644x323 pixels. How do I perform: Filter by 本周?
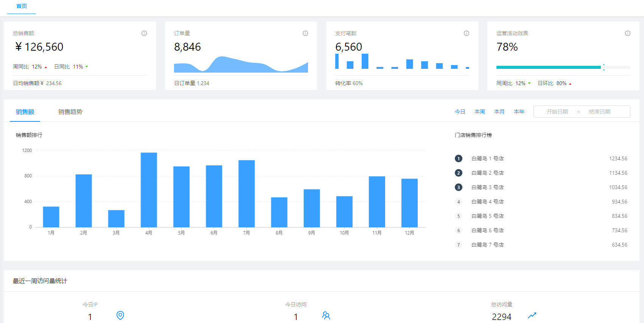(480, 112)
